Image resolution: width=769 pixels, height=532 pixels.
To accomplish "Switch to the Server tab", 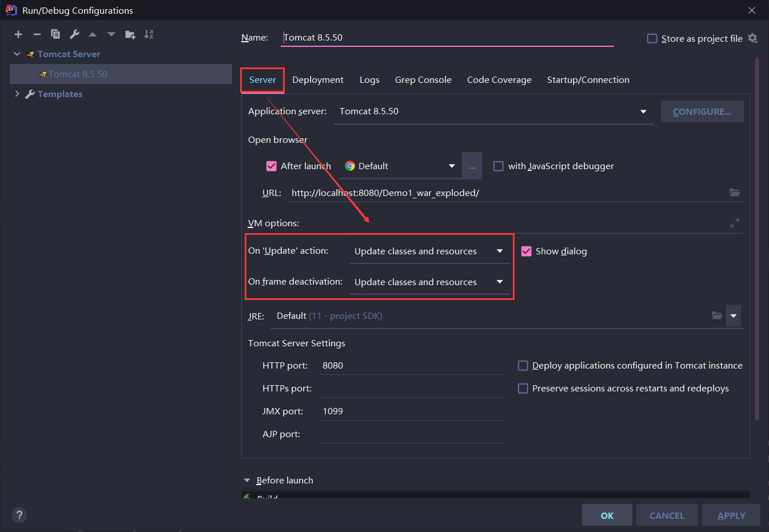I will click(x=262, y=80).
